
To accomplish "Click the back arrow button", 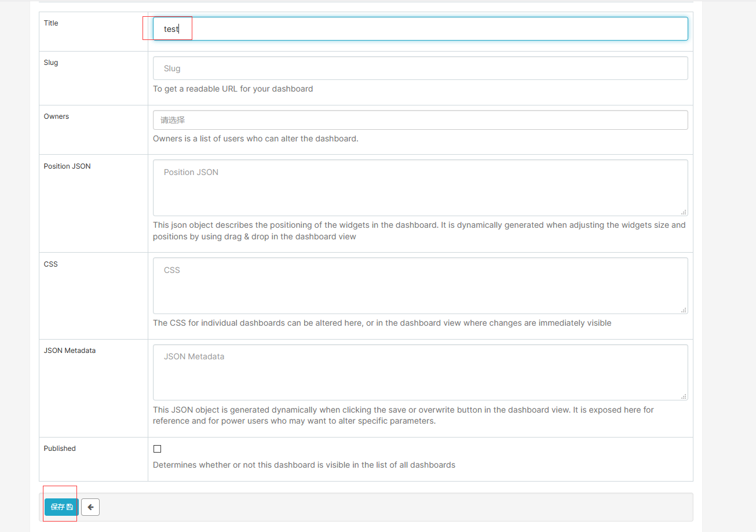I will click(x=90, y=507).
